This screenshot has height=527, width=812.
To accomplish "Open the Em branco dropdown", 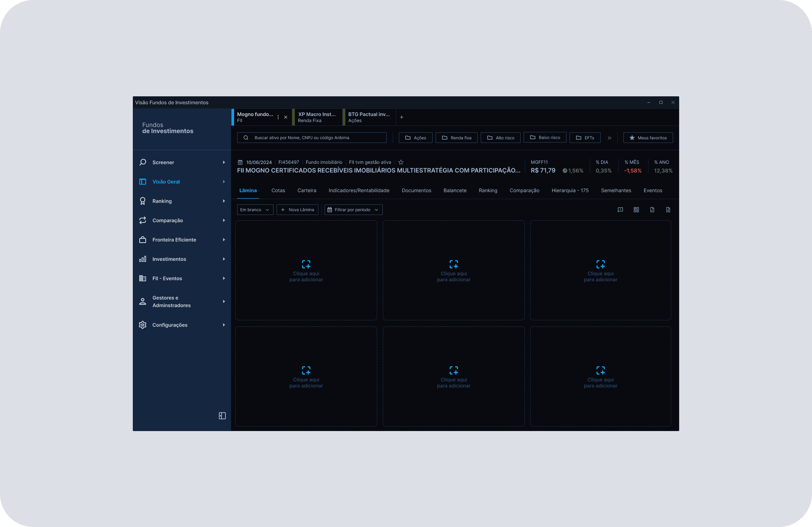I will coord(255,210).
